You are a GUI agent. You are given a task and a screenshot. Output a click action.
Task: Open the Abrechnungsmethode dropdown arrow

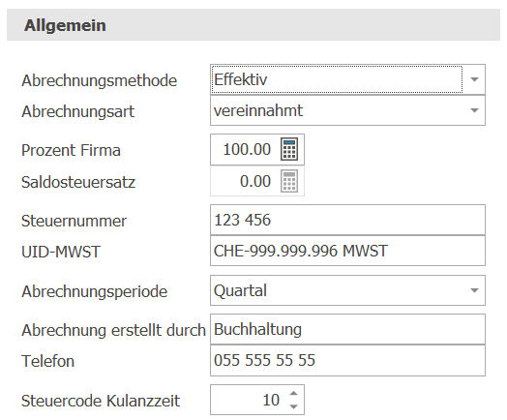click(474, 79)
